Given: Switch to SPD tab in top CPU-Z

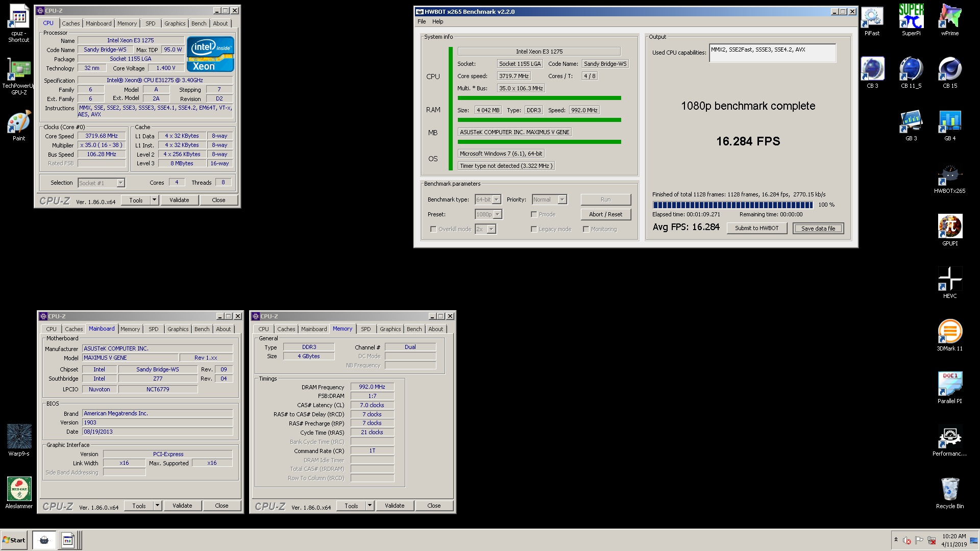Looking at the screenshot, I should (x=150, y=23).
